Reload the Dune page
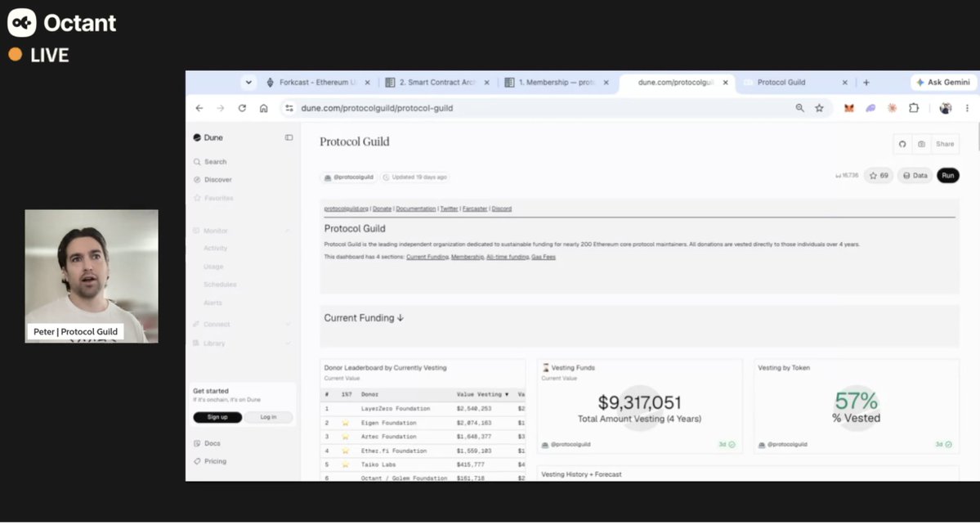This screenshot has width=980, height=525. 242,108
